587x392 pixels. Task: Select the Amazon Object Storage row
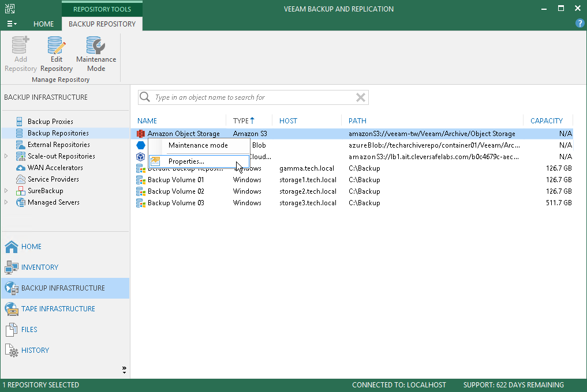pyautogui.click(x=352, y=134)
